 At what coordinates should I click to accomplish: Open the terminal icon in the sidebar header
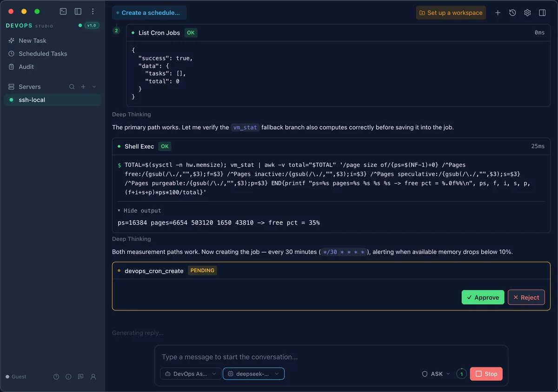click(x=63, y=12)
